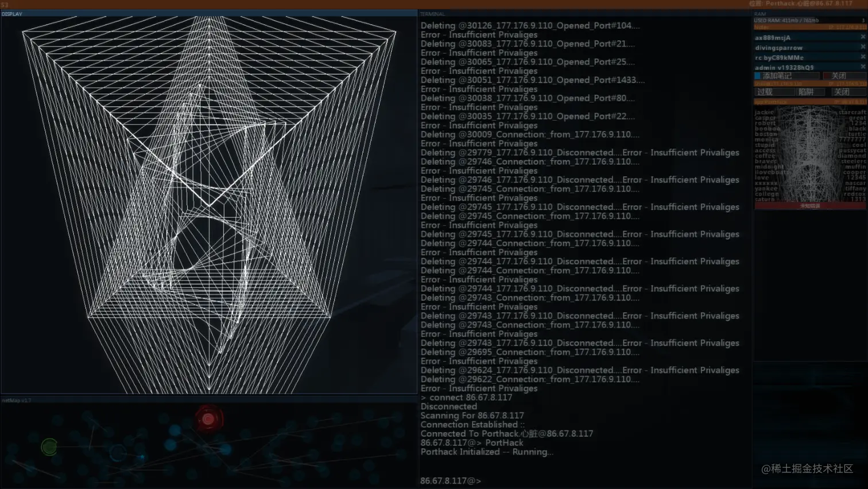Image resolution: width=868 pixels, height=489 pixels.
Task: Click the Deleting @29624 Disconnected line
Action: pyautogui.click(x=580, y=370)
